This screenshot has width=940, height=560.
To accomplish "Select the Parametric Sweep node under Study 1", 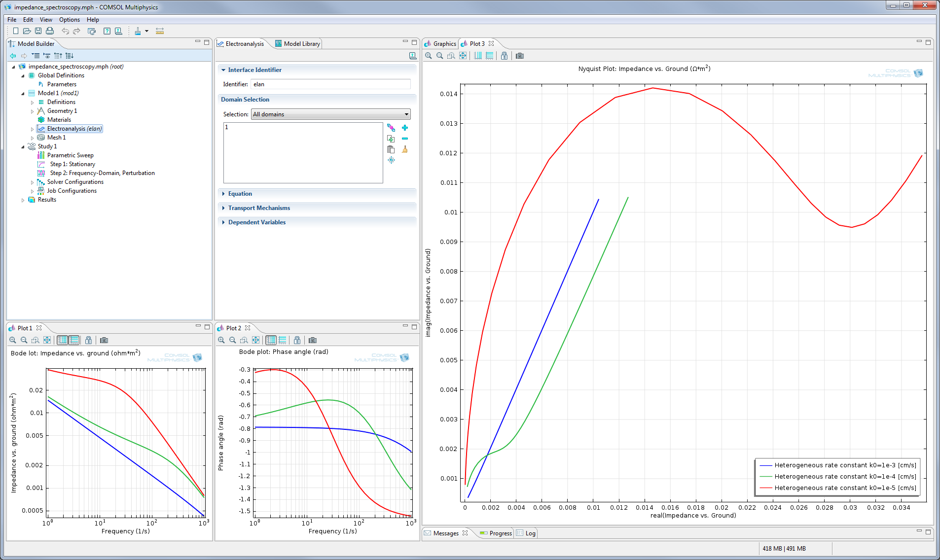I will click(71, 155).
